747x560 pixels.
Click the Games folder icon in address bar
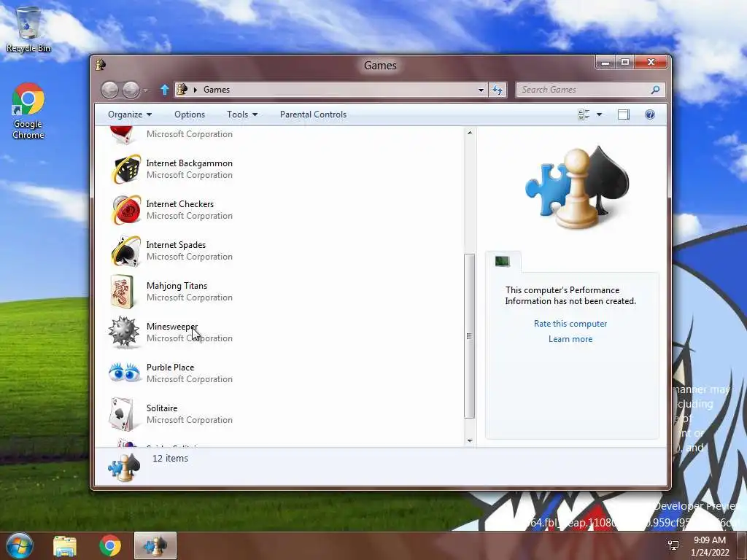click(182, 89)
